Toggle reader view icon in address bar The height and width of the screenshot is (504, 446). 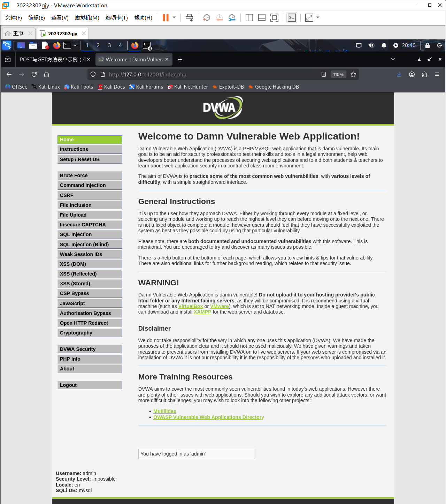pyautogui.click(x=324, y=74)
